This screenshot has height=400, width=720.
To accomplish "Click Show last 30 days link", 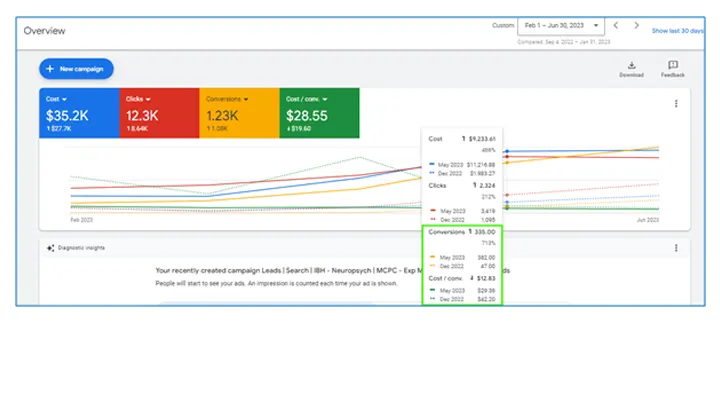I will 677,31.
